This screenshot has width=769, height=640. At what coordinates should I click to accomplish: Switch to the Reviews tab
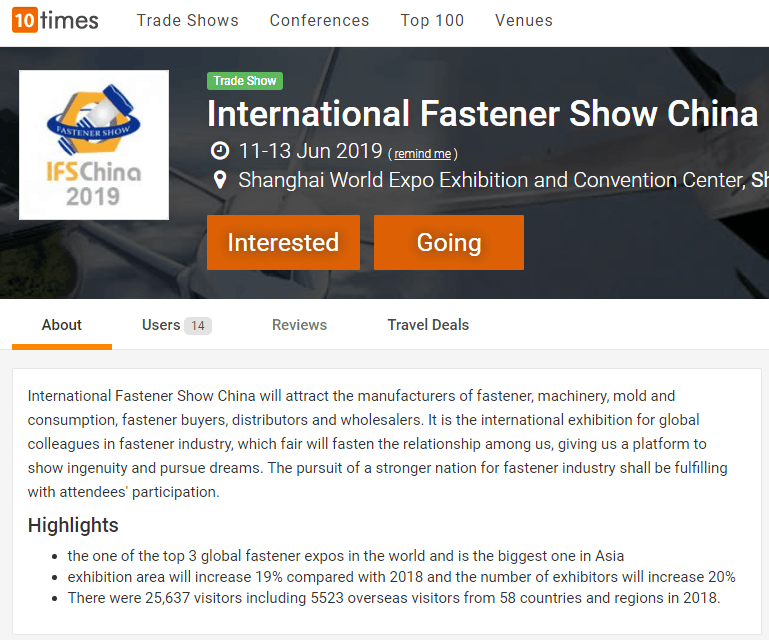click(x=299, y=325)
